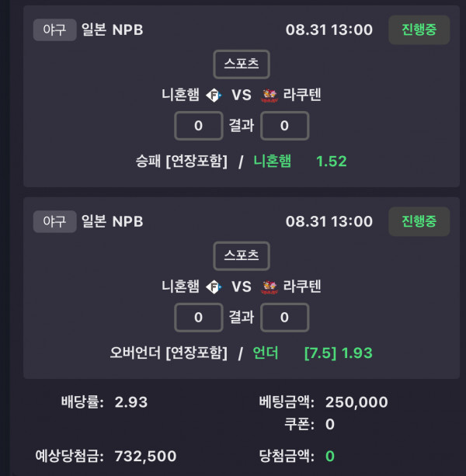This screenshot has width=466, height=476.
Task: Click the 진행중 status badge on first card
Action: [419, 30]
